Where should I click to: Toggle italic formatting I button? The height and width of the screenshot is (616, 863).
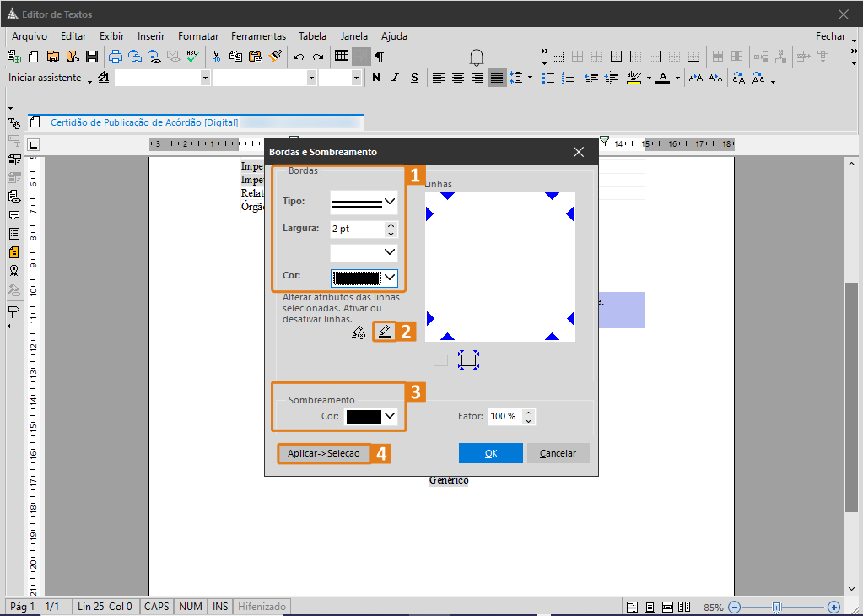pyautogui.click(x=395, y=78)
